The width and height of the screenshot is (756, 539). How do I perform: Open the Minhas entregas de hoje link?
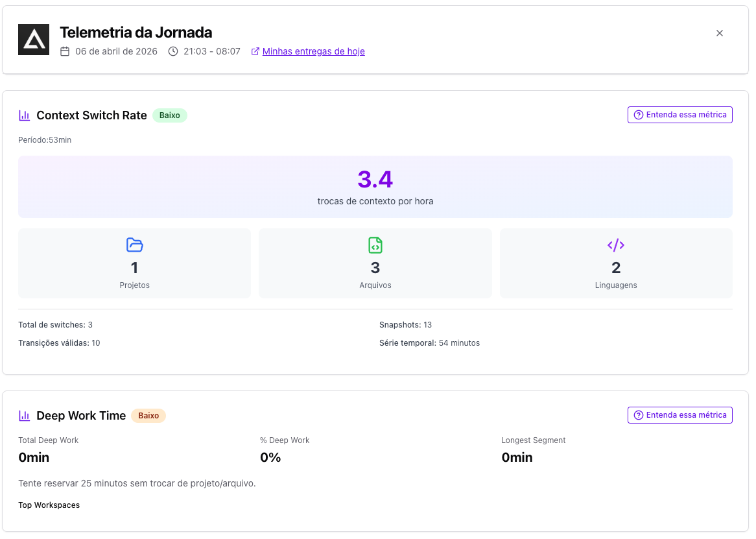[313, 51]
